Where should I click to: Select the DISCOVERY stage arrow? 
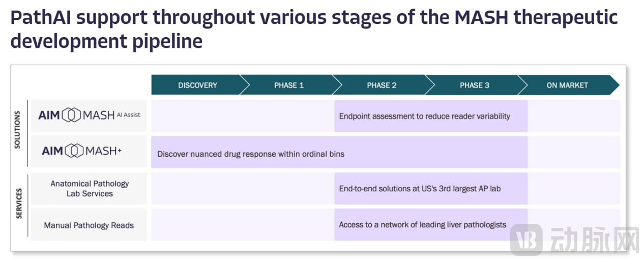click(197, 85)
